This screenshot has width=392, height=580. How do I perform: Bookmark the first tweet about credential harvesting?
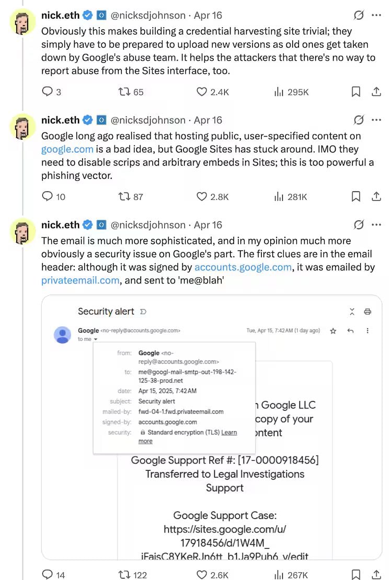tap(356, 92)
